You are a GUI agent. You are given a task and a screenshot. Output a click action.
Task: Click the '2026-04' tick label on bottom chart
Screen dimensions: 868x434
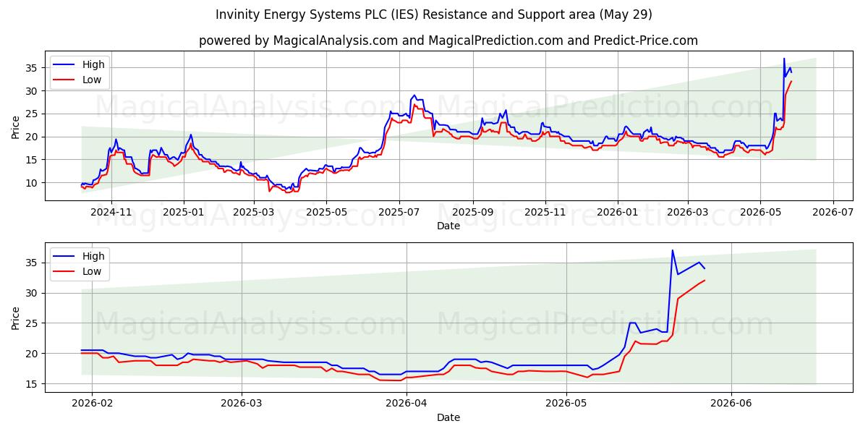tap(407, 404)
